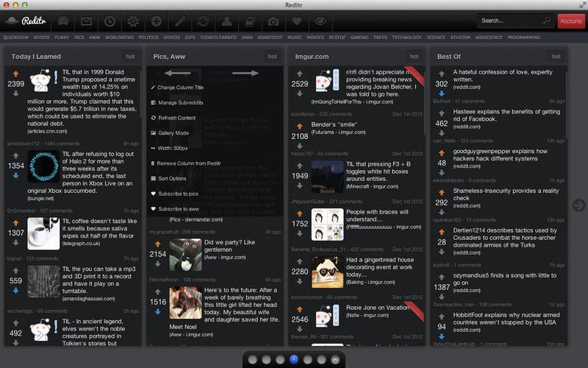This screenshot has height=368, width=588.
Task: Click the Imgur.com column scrollbar
Action: click(425, 103)
